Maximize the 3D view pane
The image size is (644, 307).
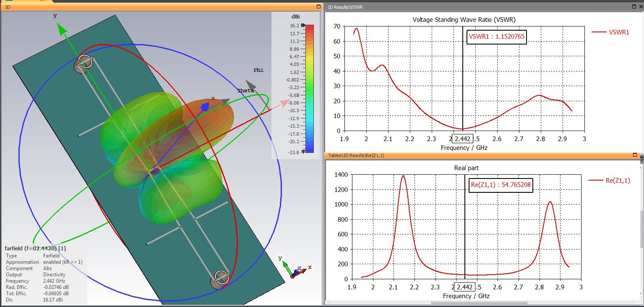click(x=318, y=7)
